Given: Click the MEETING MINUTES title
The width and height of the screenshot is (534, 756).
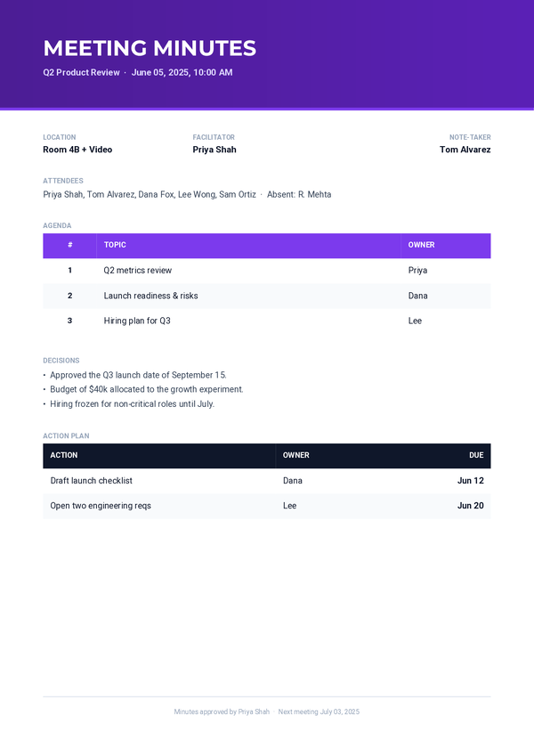Looking at the screenshot, I should click(150, 48).
